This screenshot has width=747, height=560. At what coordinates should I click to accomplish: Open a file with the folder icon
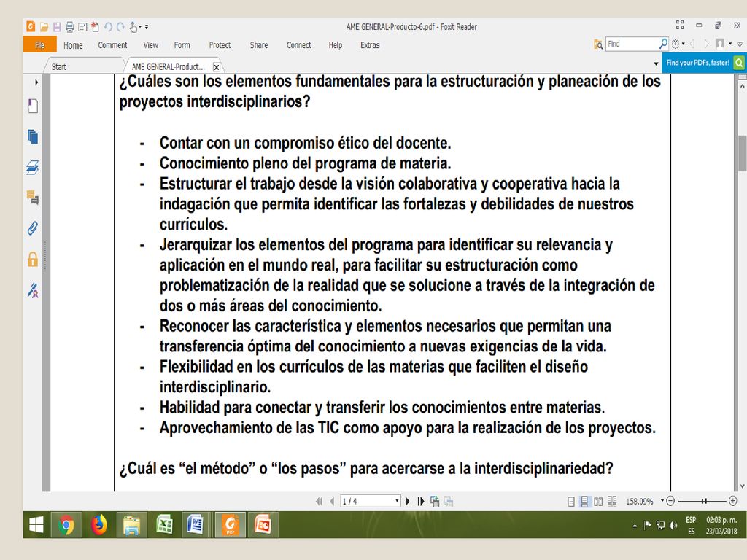[x=44, y=27]
